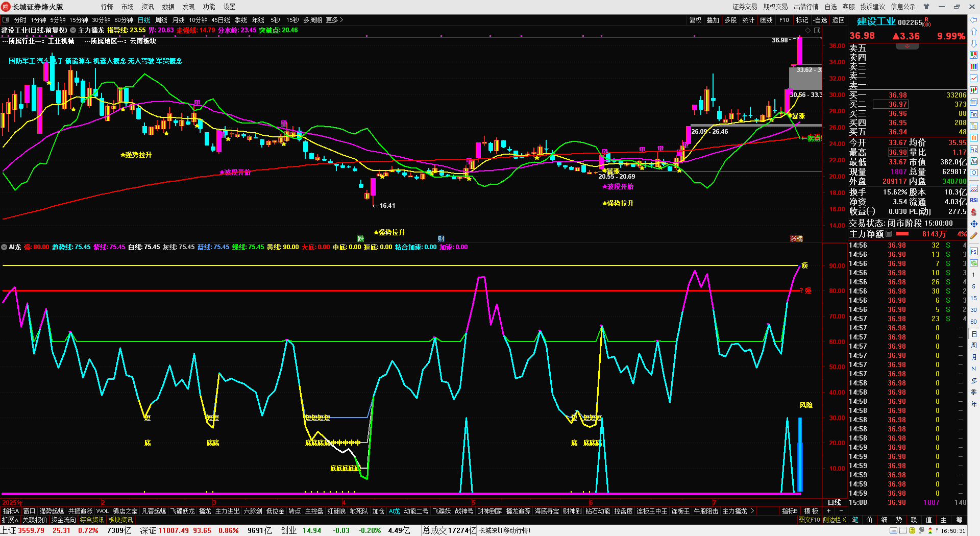This screenshot has width=980, height=536.
Task: Click the blue four-way move arrows icon
Action: point(973,224)
